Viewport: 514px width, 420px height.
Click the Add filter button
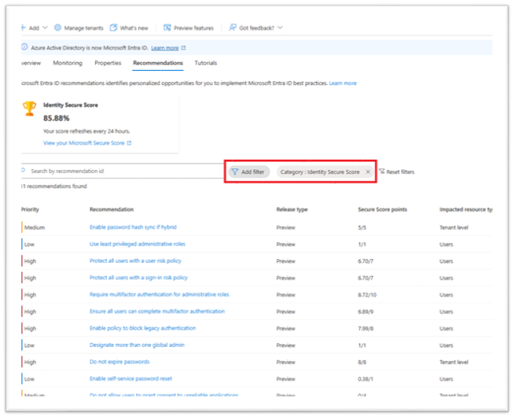coord(249,172)
